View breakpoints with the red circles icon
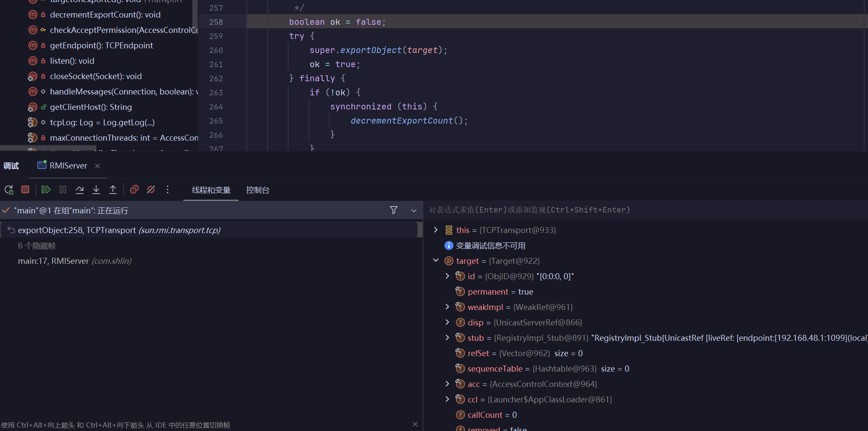The width and height of the screenshot is (868, 431). click(x=134, y=189)
